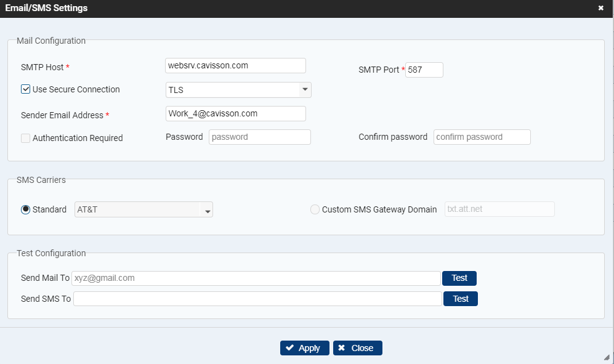Click the Send Mail To field
The height and width of the screenshot is (364, 614).
pyautogui.click(x=256, y=278)
